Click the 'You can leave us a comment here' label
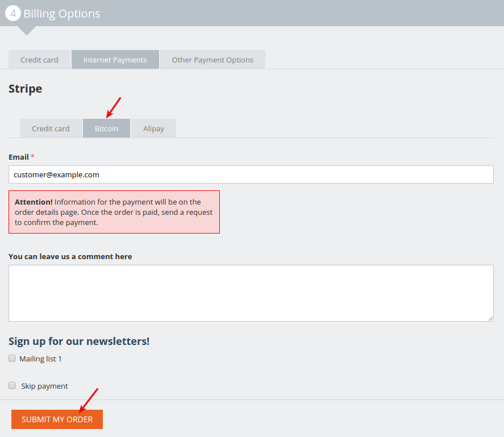This screenshot has height=437, width=504. (x=70, y=257)
